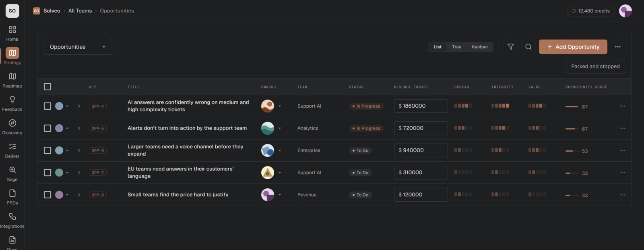The width and height of the screenshot is (644, 250).
Task: Open the Sage search icon
Action: click(x=12, y=170)
